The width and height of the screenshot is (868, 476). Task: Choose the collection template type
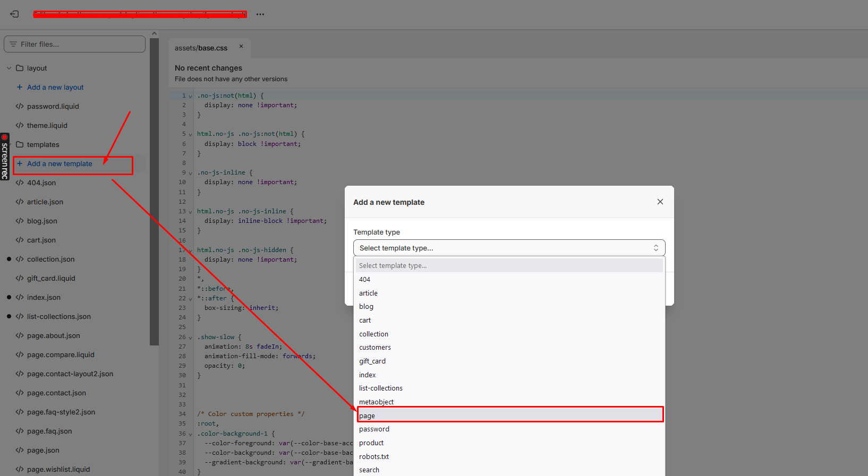pos(509,334)
